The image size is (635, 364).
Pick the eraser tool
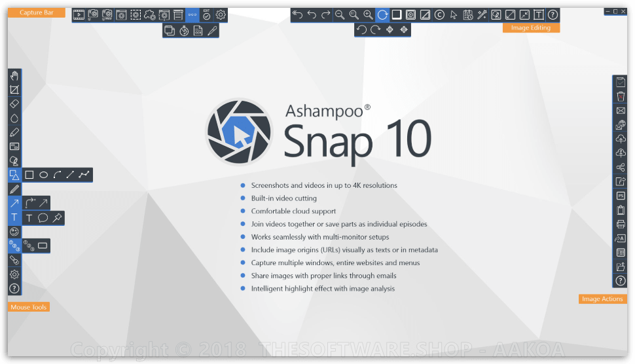(x=14, y=104)
